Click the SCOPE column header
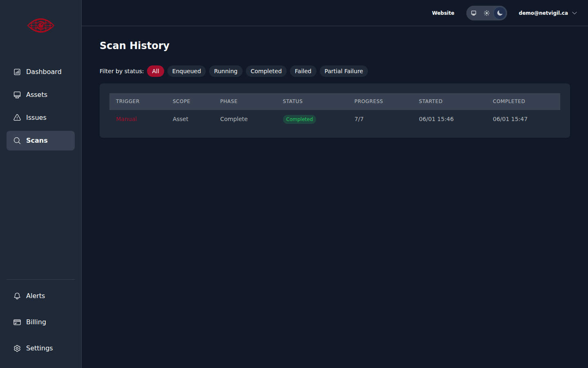Screen dimensions: 588x368 181,101
